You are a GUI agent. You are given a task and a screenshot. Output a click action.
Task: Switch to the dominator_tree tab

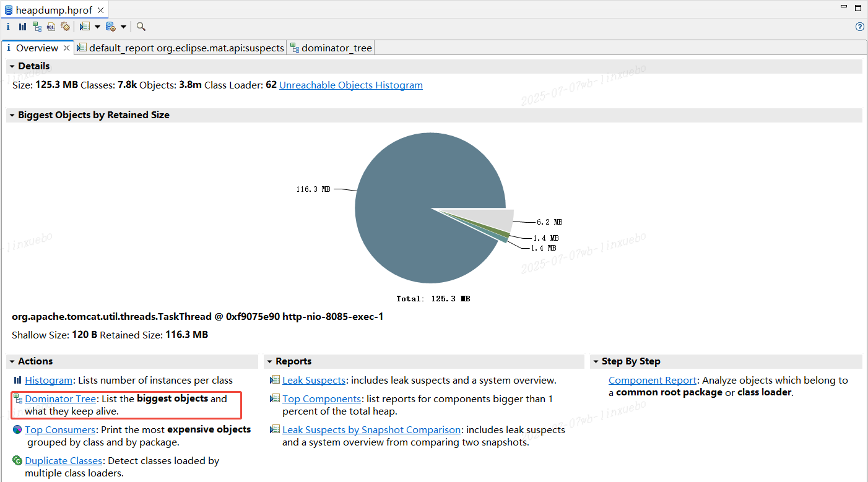[334, 47]
